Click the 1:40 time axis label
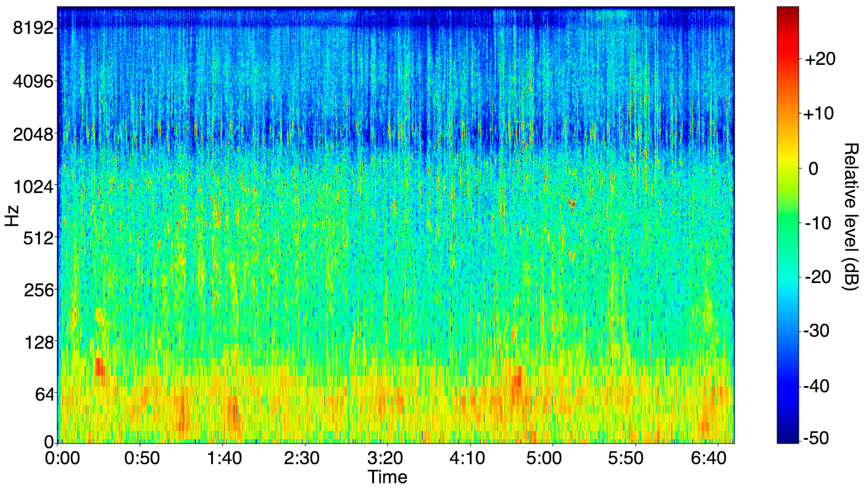 pos(224,458)
